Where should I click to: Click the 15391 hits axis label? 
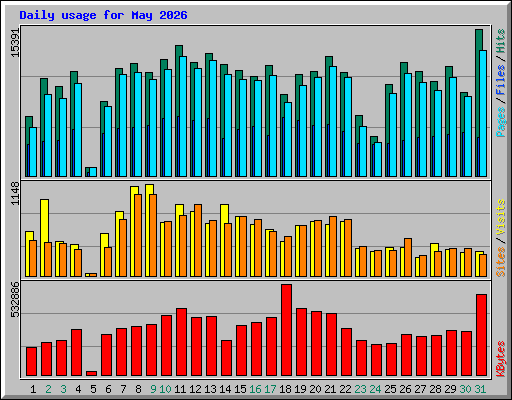15,43
